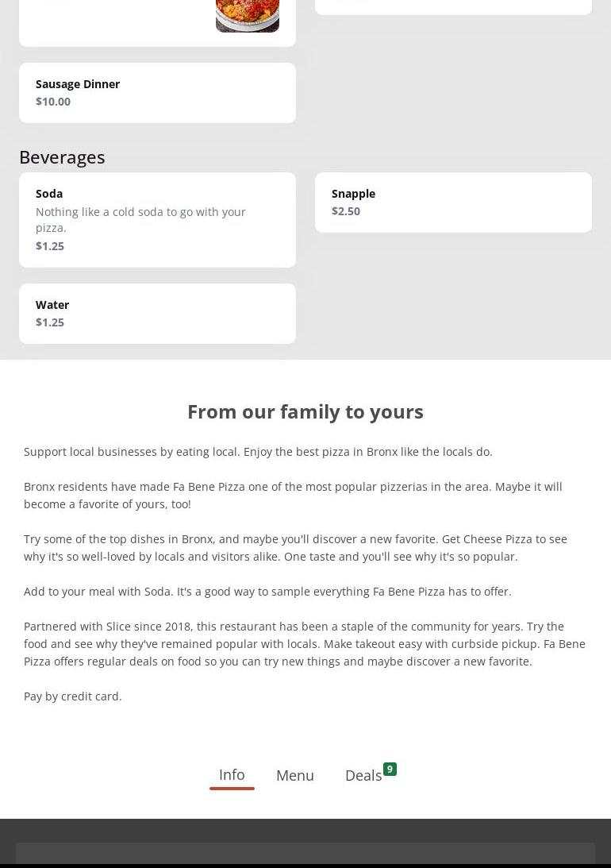The width and height of the screenshot is (611, 868).
Task: Switch to the Menu tab
Action: [x=294, y=776]
